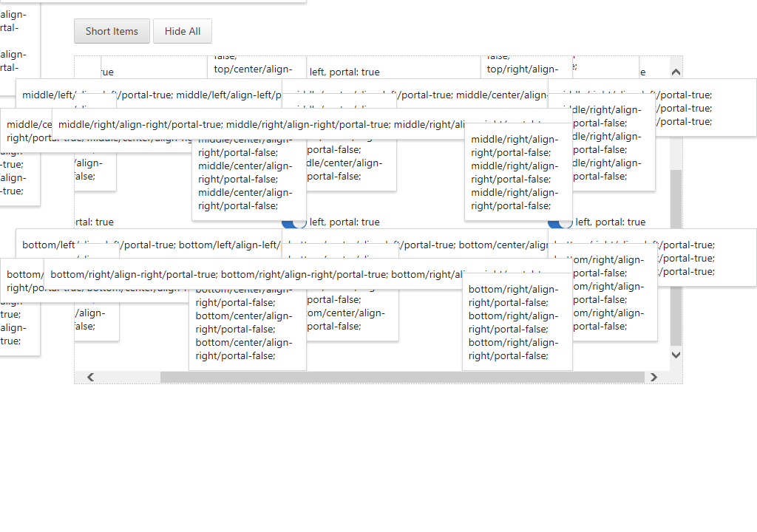Click the vertical scrollbar down arrow
Screen dimensions: 757x532
click(x=676, y=355)
